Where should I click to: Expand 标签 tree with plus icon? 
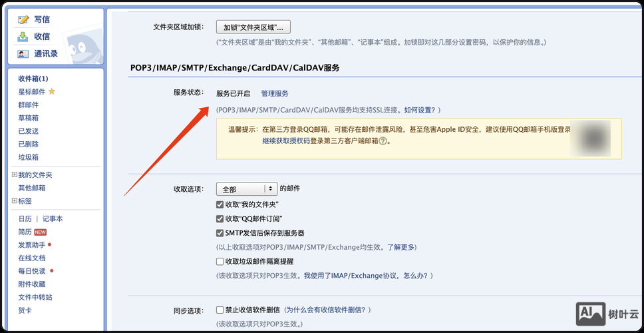(x=15, y=201)
